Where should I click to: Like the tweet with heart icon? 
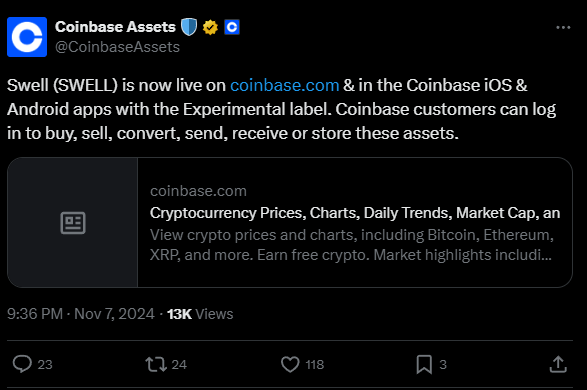pos(290,364)
